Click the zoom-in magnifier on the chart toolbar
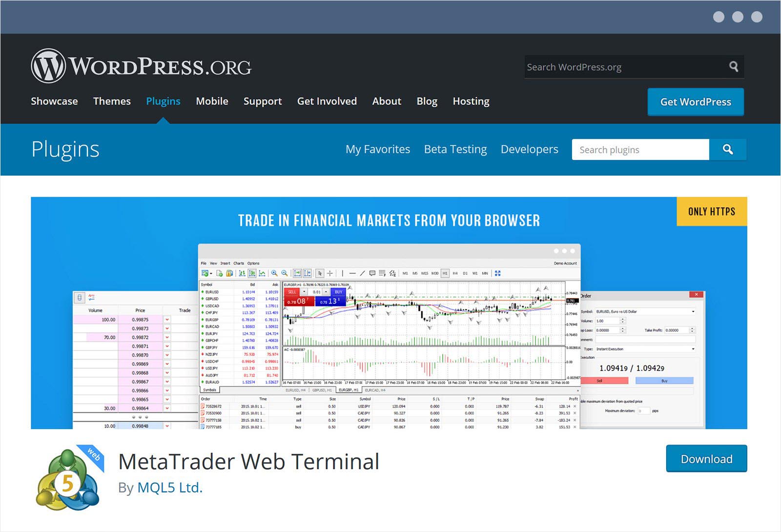This screenshot has width=781, height=532. pos(274,273)
